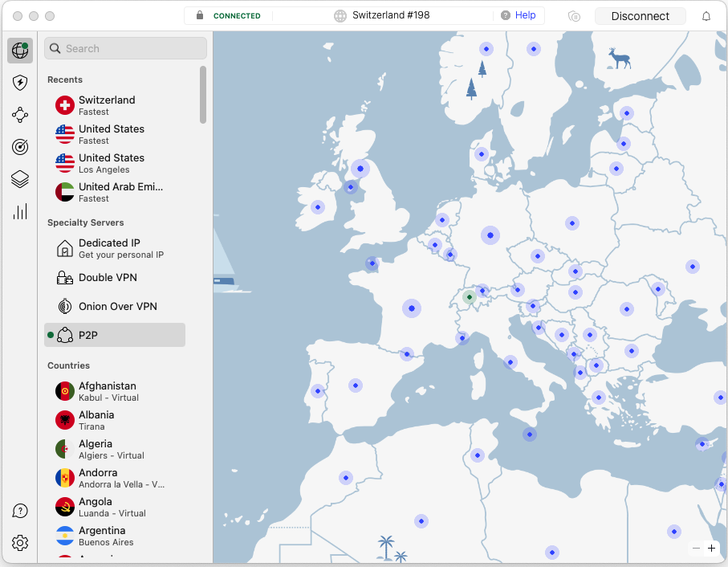Open Dark Web Monitor target icon

pos(20,147)
